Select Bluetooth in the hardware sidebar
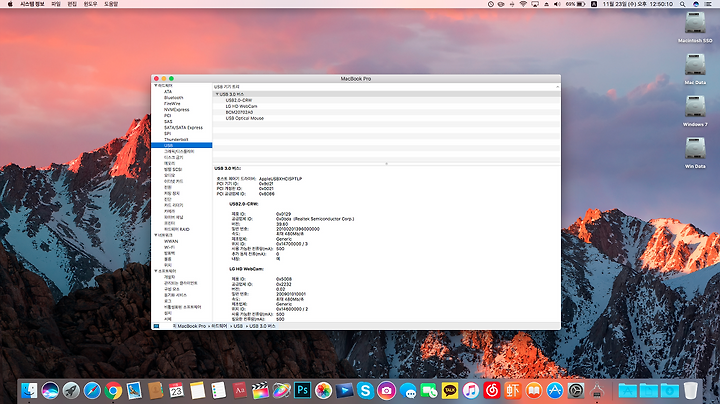The height and width of the screenshot is (404, 720). 174,98
